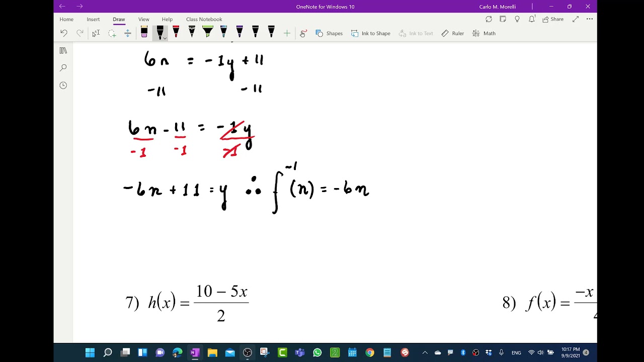
Task: Open notifications bell
Action: (532, 19)
